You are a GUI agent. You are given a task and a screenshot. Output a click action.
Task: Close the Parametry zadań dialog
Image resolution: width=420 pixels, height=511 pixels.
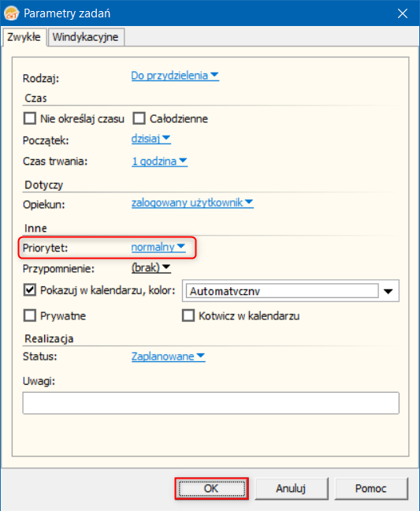pyautogui.click(x=403, y=13)
